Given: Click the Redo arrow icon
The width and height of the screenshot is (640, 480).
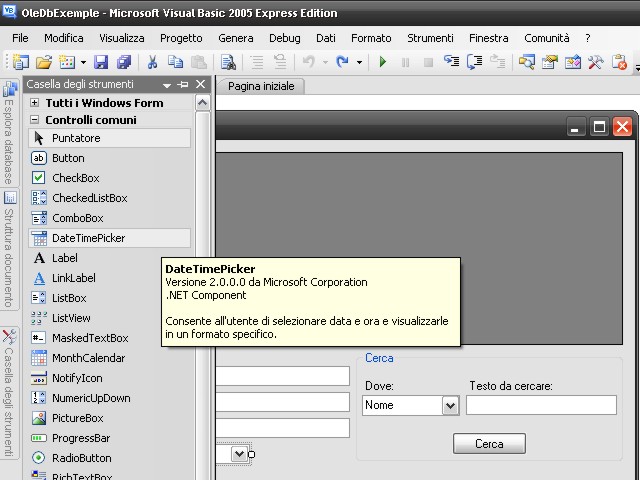Looking at the screenshot, I should pyautogui.click(x=342, y=62).
